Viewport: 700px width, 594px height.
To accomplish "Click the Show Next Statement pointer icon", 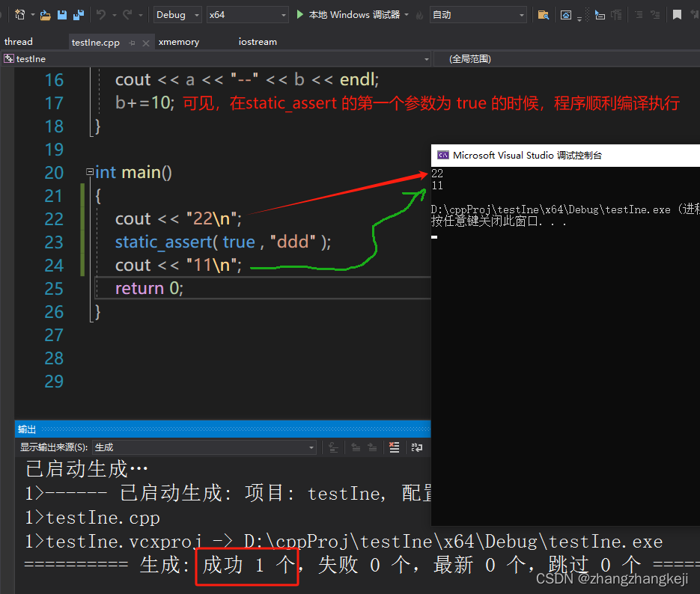I will [600, 15].
